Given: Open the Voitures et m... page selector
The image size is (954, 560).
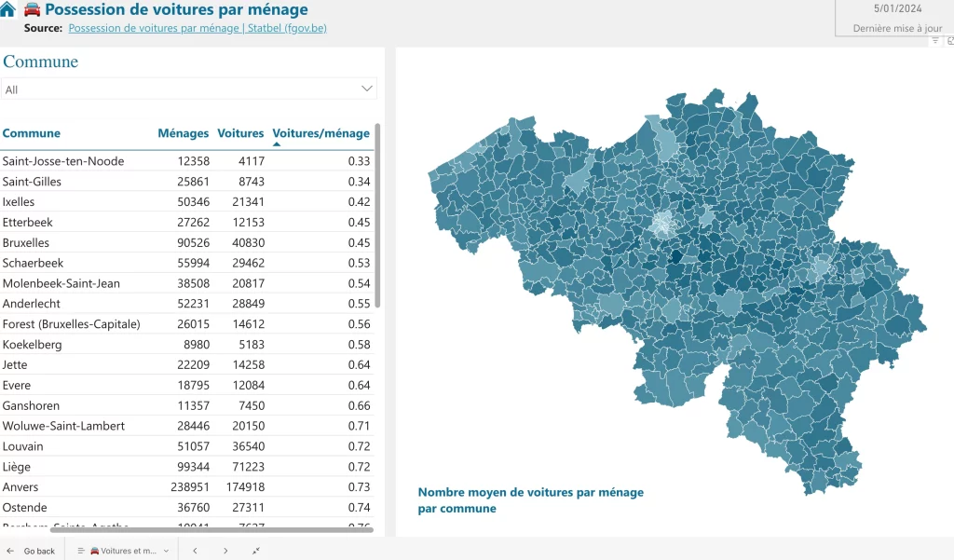Looking at the screenshot, I should click(x=125, y=551).
